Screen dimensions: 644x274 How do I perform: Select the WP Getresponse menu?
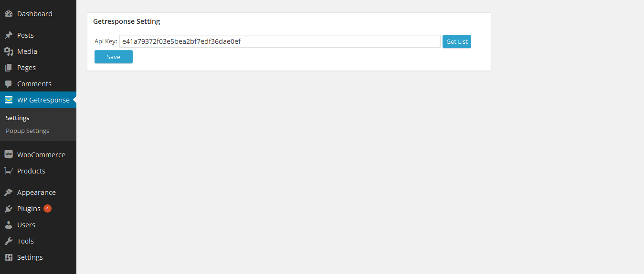(x=38, y=100)
